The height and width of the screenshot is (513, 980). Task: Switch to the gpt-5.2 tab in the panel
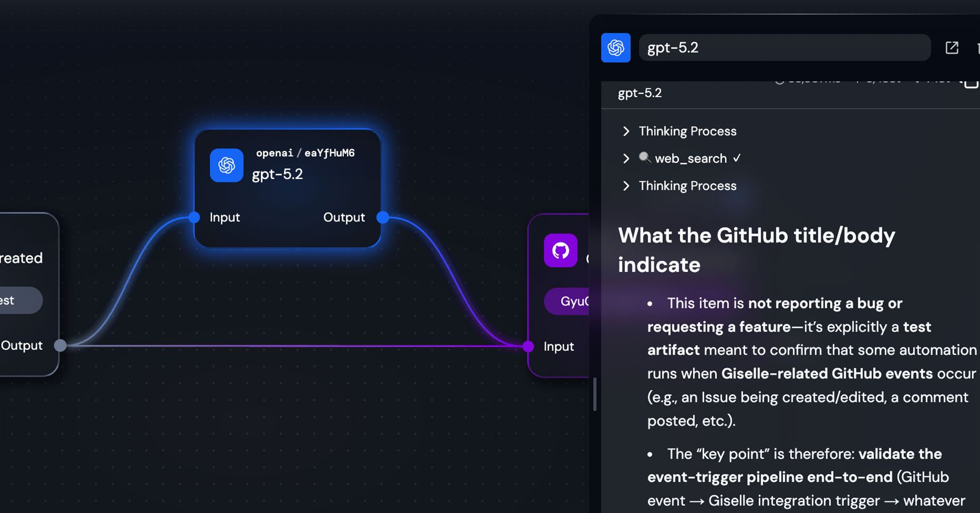click(x=639, y=93)
